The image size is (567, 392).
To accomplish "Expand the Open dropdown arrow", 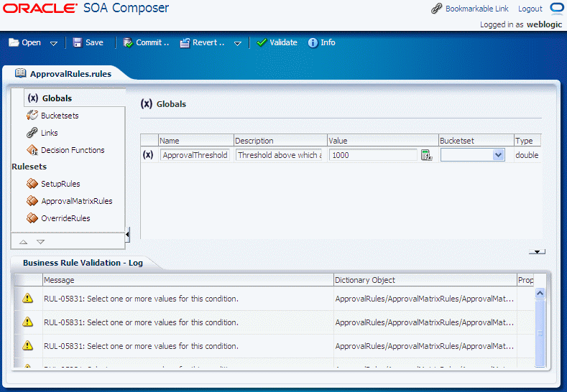I will click(53, 43).
